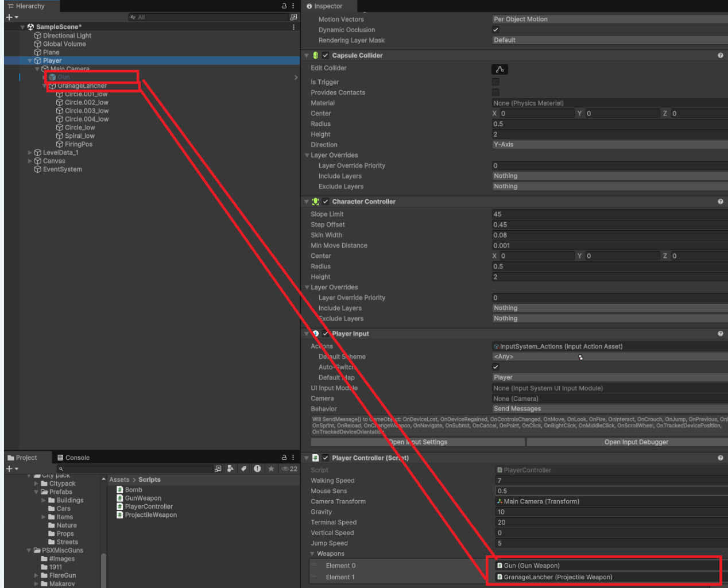Expand the LevelData_1 object
The image size is (728, 588).
tap(30, 153)
